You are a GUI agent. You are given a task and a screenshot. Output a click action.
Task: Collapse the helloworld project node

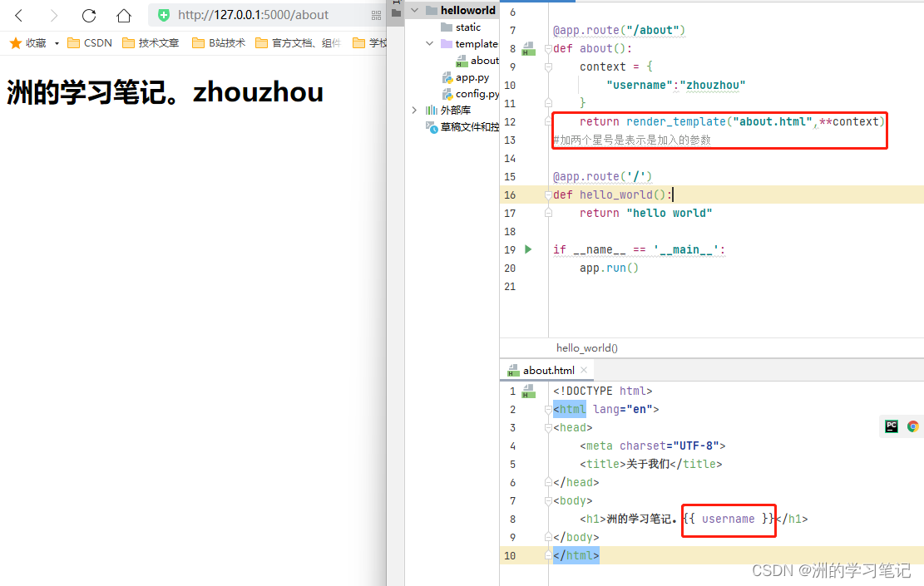[x=415, y=10]
